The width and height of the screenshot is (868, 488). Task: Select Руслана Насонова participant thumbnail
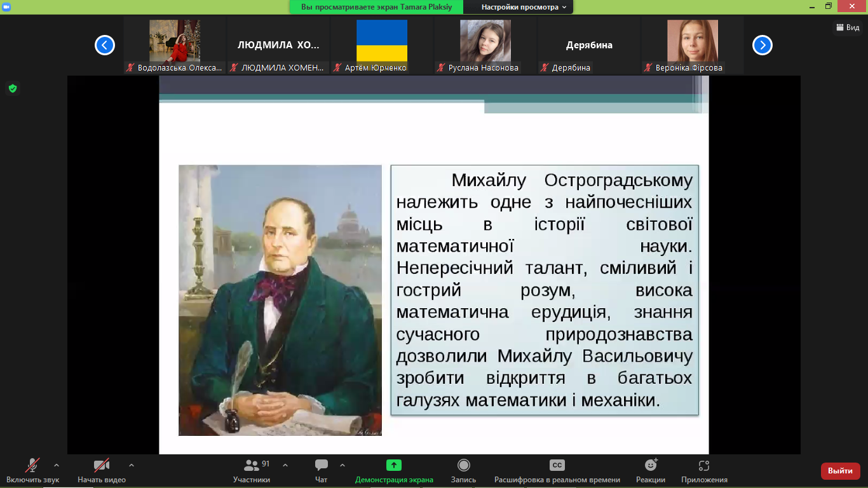pos(485,46)
